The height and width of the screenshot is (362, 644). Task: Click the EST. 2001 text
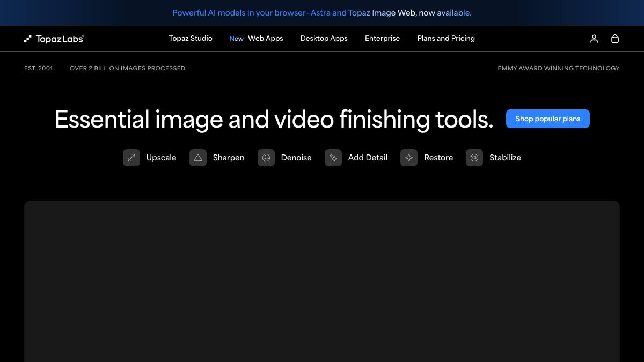[x=39, y=68]
